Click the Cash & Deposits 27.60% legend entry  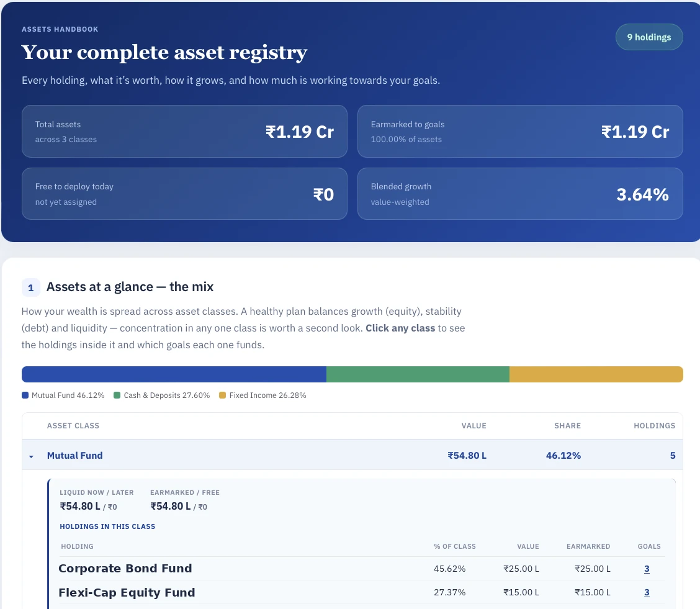point(161,395)
